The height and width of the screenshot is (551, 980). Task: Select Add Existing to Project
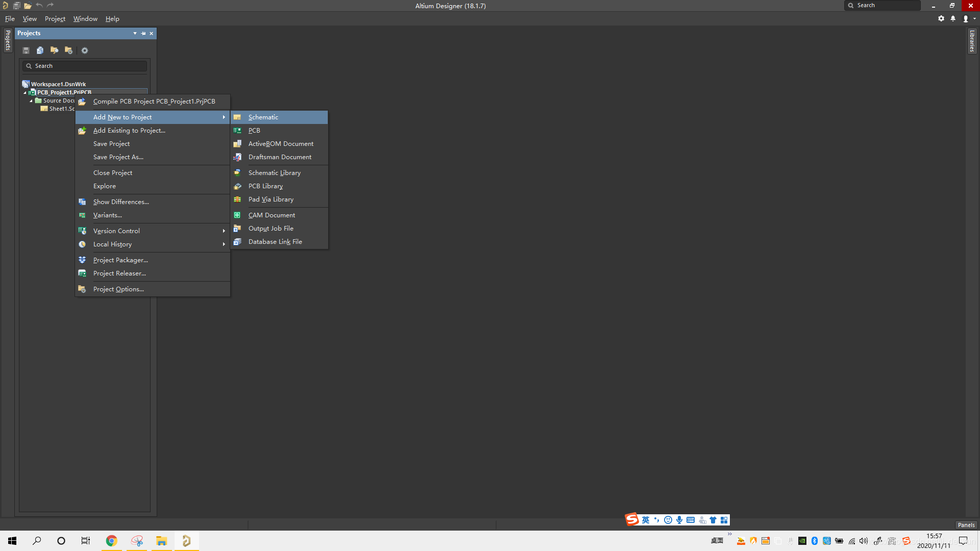tap(153, 131)
